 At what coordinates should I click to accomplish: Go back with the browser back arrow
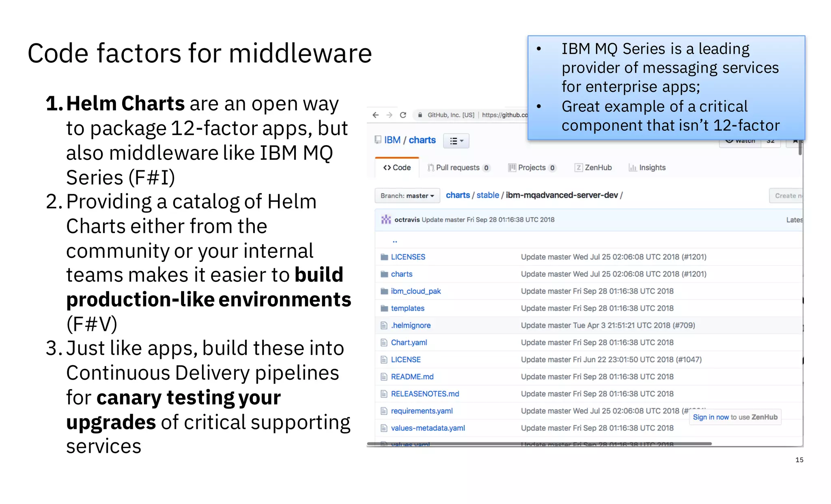click(375, 115)
